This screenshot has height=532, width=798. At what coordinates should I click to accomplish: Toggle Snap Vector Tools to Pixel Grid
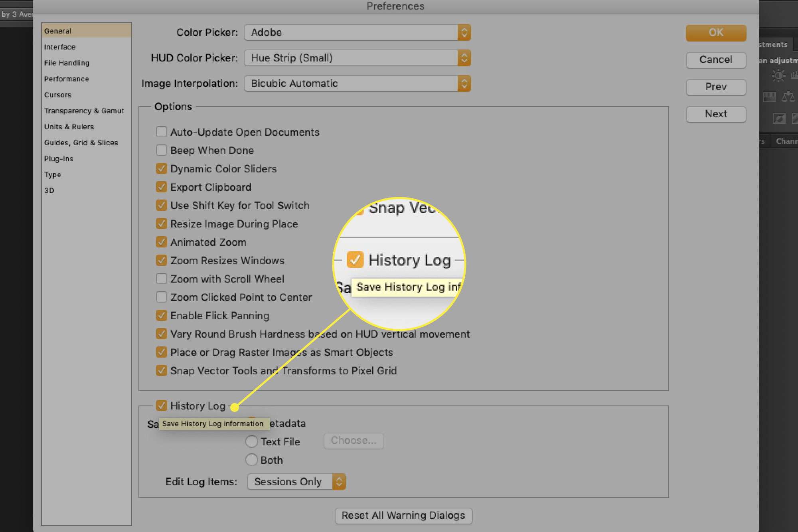(x=161, y=370)
